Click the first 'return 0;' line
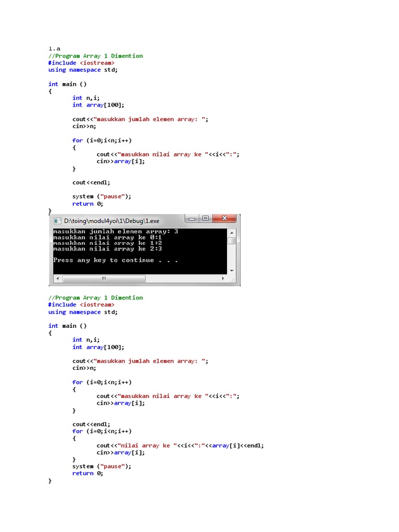399x532 pixels. pyautogui.click(x=87, y=204)
